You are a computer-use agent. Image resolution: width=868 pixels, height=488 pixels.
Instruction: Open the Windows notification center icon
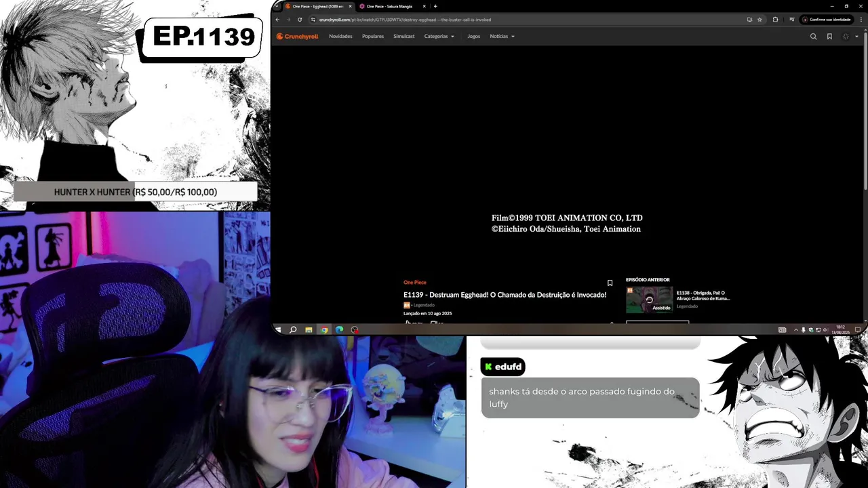tap(856, 329)
